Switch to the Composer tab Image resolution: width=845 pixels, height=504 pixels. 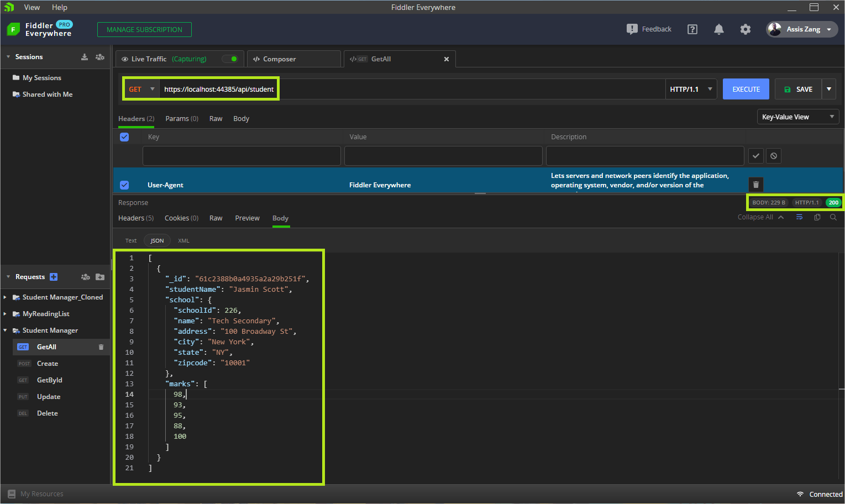tap(293, 59)
